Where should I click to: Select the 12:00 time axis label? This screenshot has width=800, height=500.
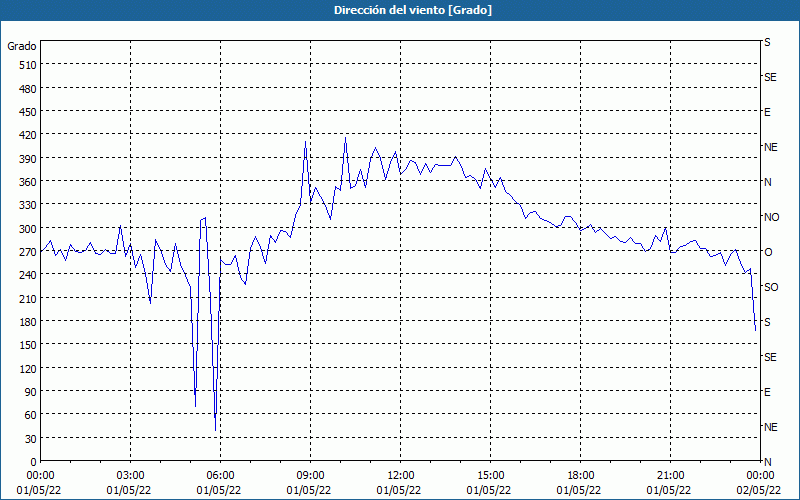(x=401, y=476)
